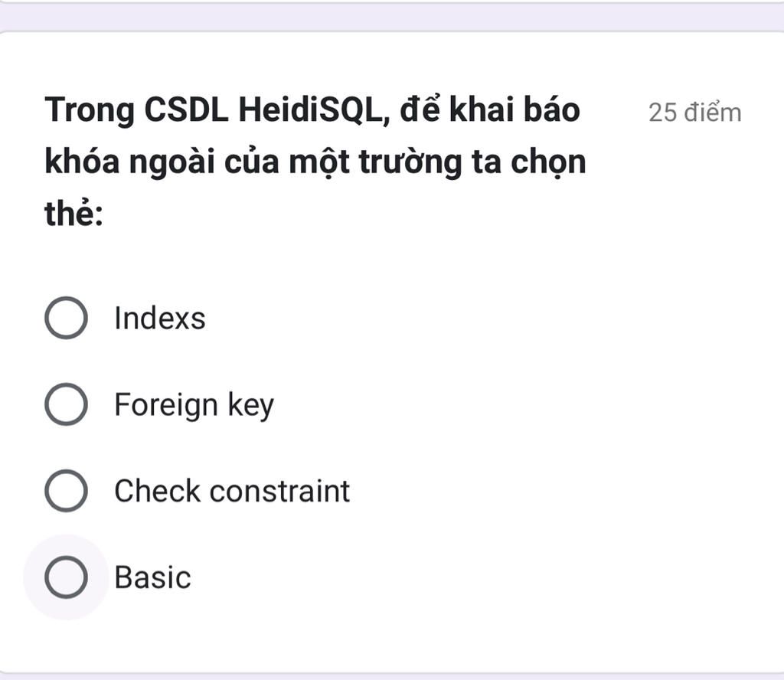Click the "Basic" answer label text
The height and width of the screenshot is (680, 784).
coord(152,577)
